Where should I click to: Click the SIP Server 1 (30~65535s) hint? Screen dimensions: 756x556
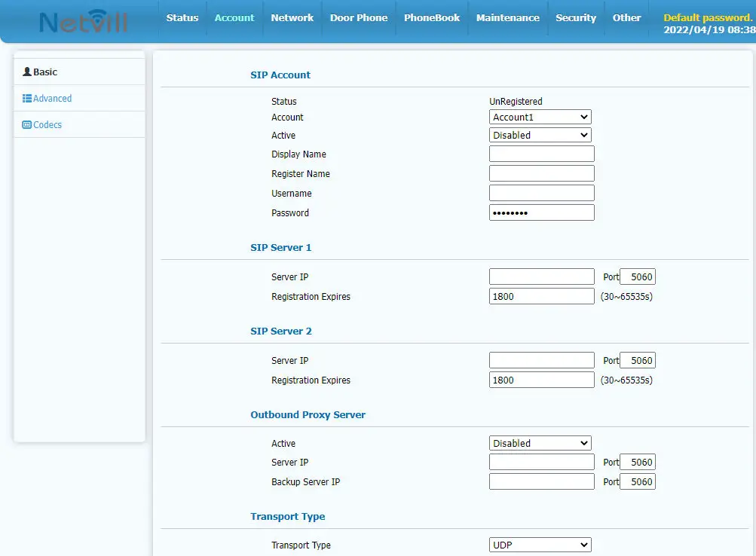click(626, 297)
